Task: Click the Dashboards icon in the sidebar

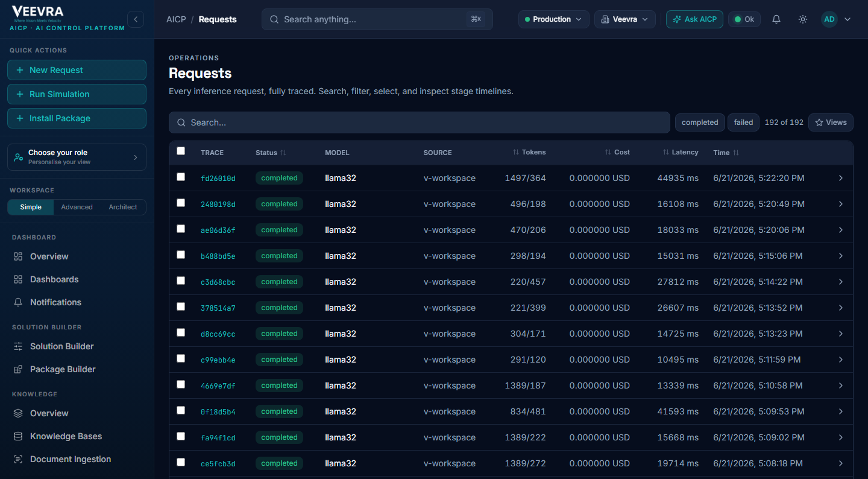Action: (x=18, y=279)
